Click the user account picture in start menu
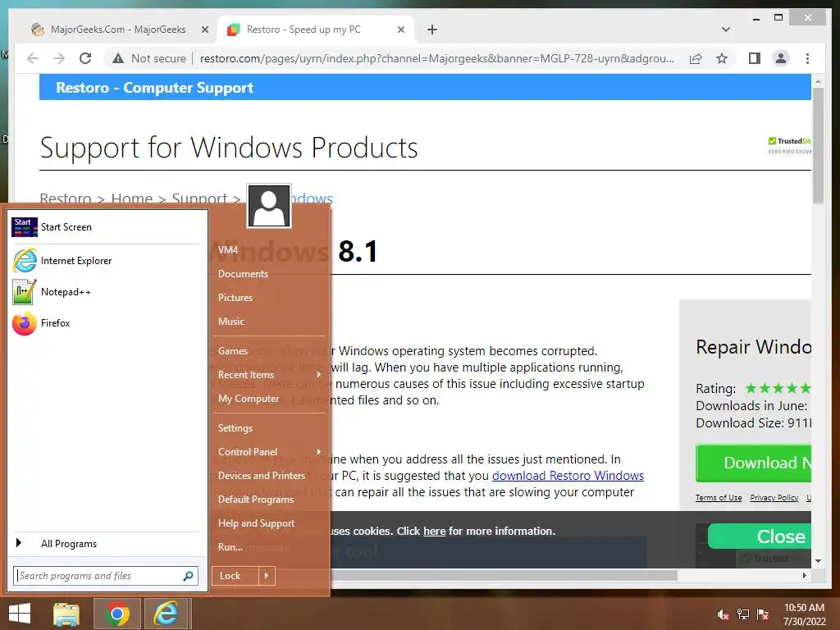The height and width of the screenshot is (630, 840). (269, 206)
